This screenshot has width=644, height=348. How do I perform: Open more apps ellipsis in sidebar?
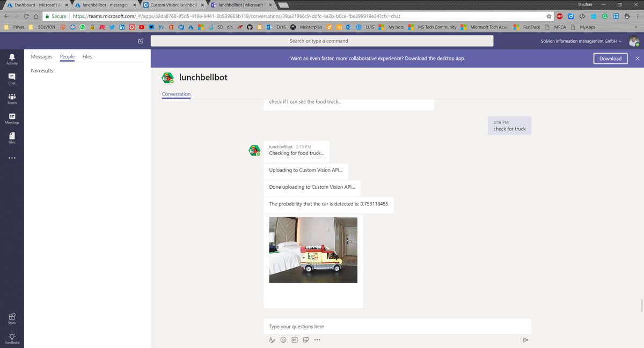click(x=12, y=158)
